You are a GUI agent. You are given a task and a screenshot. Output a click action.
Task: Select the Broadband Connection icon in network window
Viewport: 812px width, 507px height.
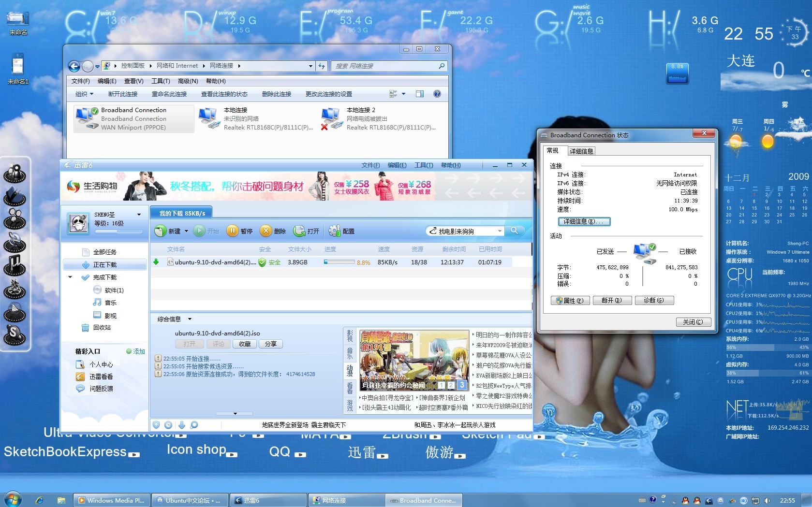click(x=87, y=118)
